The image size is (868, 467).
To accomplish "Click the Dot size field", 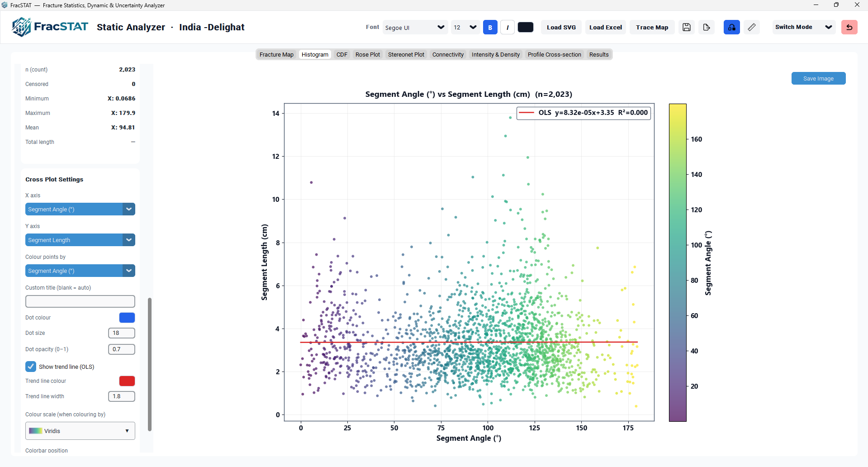I will point(122,333).
